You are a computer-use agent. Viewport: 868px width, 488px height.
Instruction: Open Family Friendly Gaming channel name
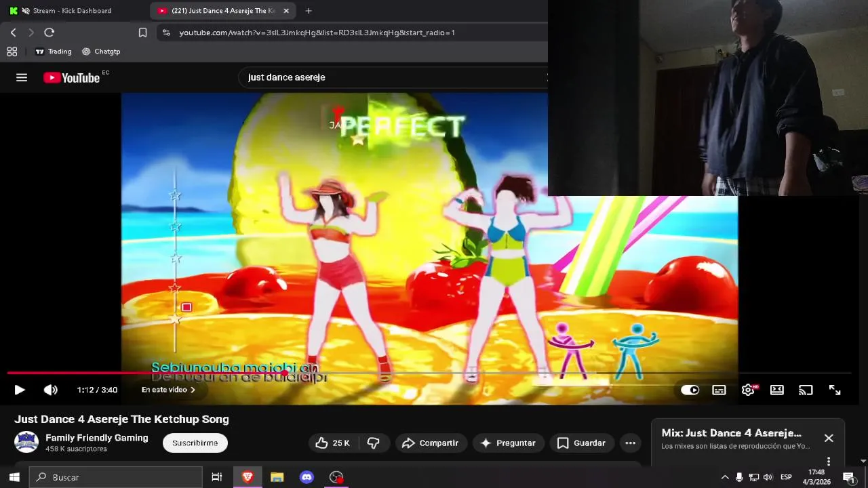tap(96, 438)
